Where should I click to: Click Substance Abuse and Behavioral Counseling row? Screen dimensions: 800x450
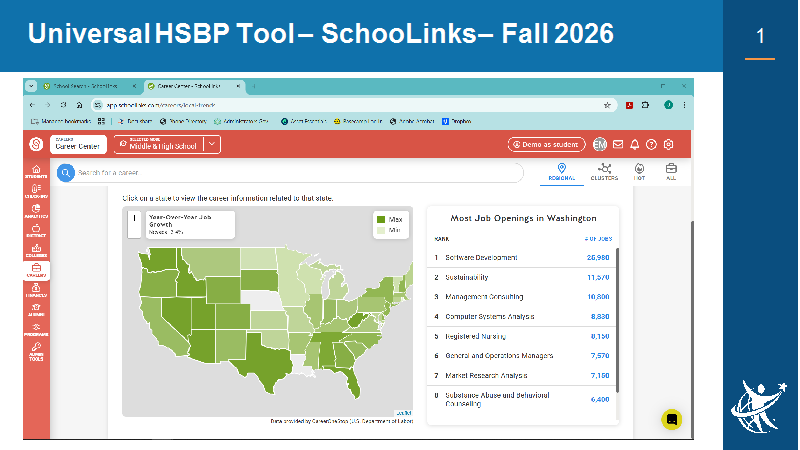click(521, 399)
